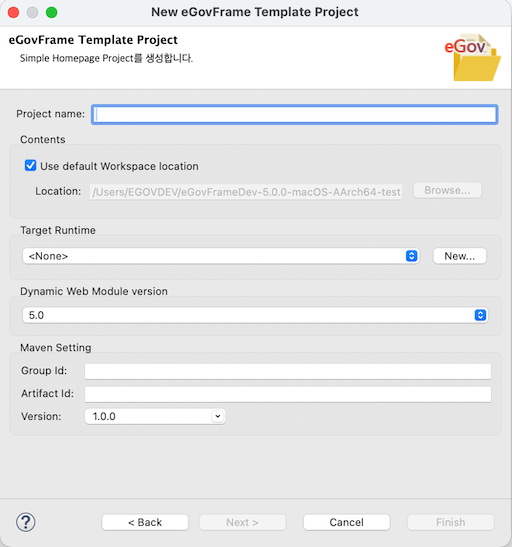Expand the Maven Version 1.0.0 combo box
The height and width of the screenshot is (547, 512).
pos(155,416)
